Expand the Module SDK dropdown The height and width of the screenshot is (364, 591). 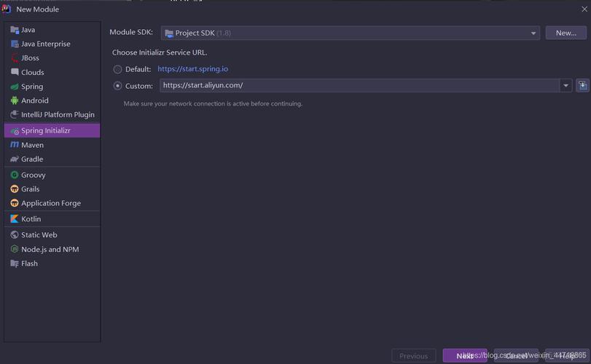350,33
